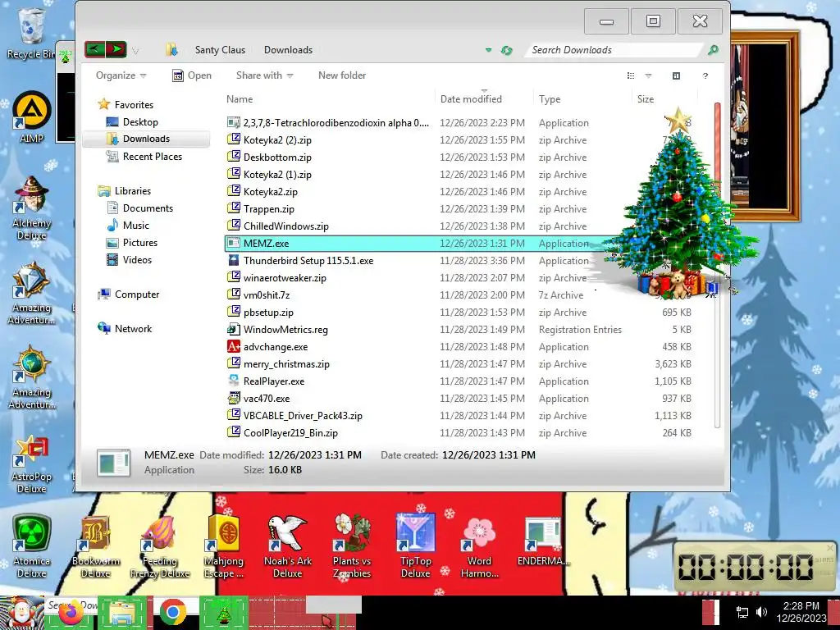Screen dimensions: 840x630
Task: Open the Share with dropdown
Action: 265,75
